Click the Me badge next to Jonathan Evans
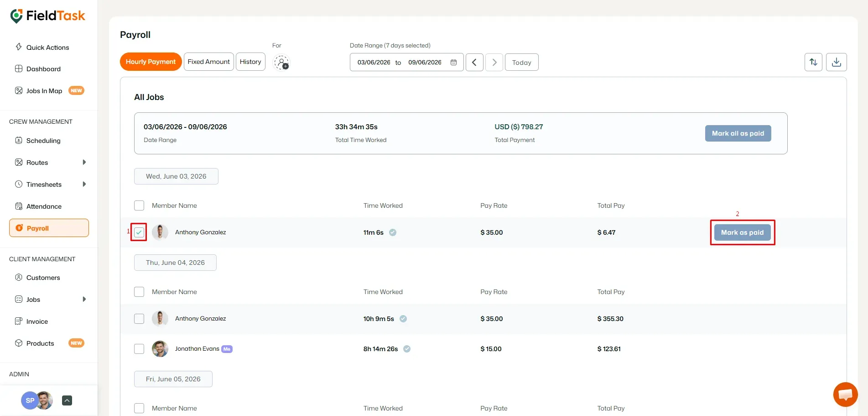The height and width of the screenshot is (416, 868). click(227, 349)
